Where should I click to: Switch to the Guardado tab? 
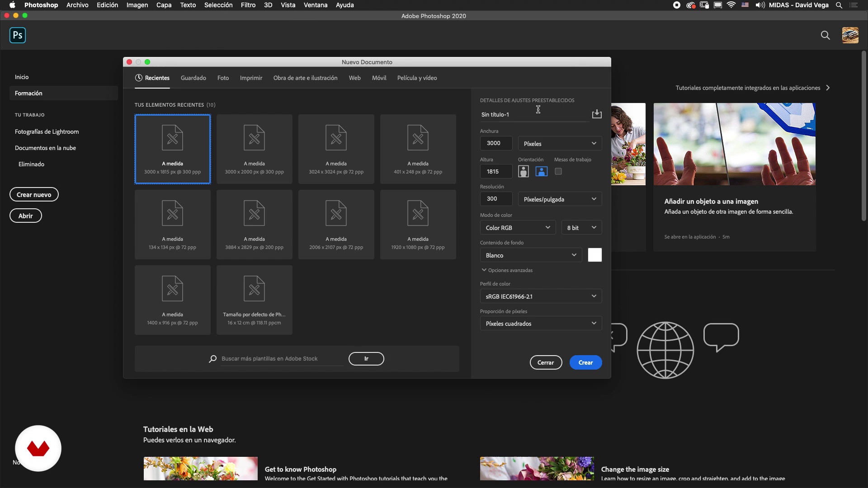tap(193, 78)
